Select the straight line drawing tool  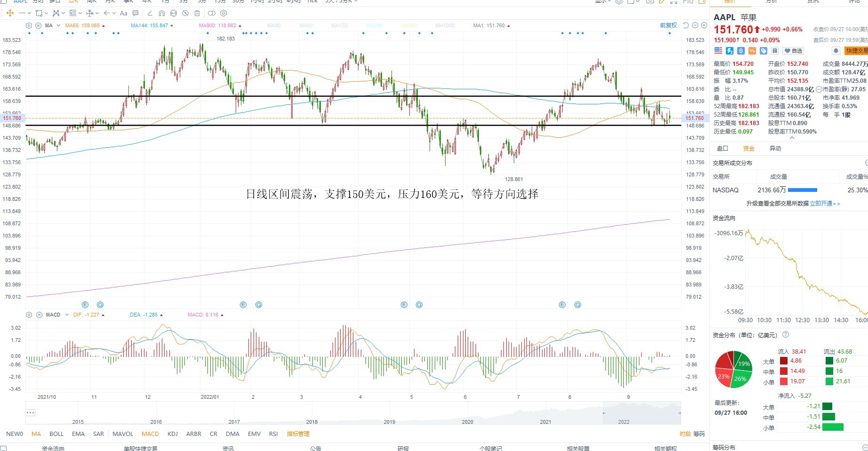coord(22,13)
